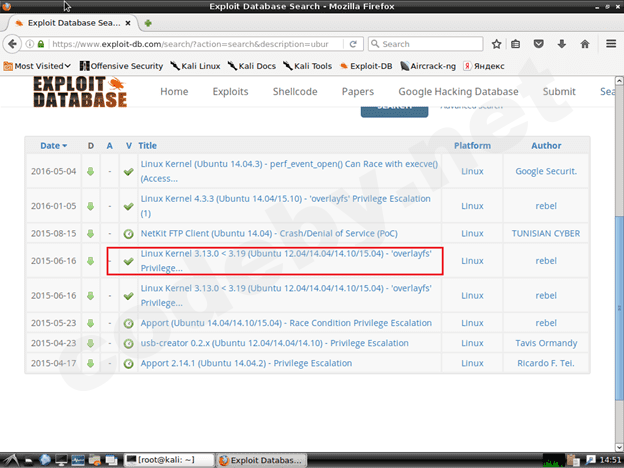The height and width of the screenshot is (468, 624).
Task: Bookmark this page with star icon
Action: 493,44
